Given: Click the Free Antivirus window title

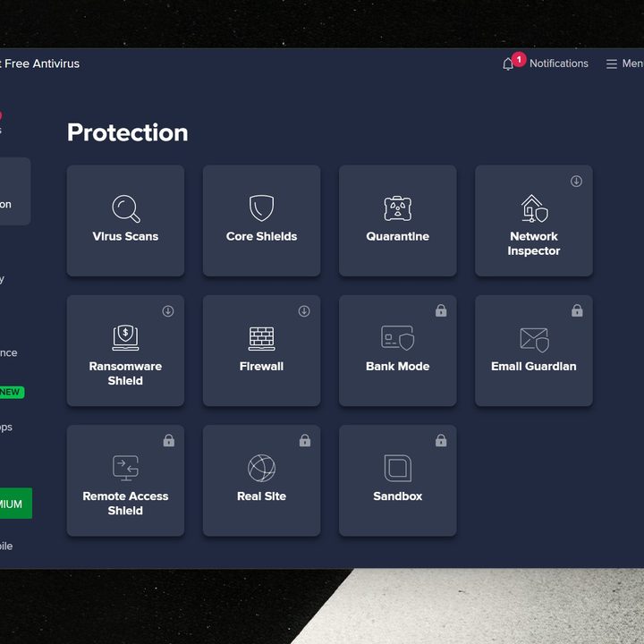Looking at the screenshot, I should 40,64.
